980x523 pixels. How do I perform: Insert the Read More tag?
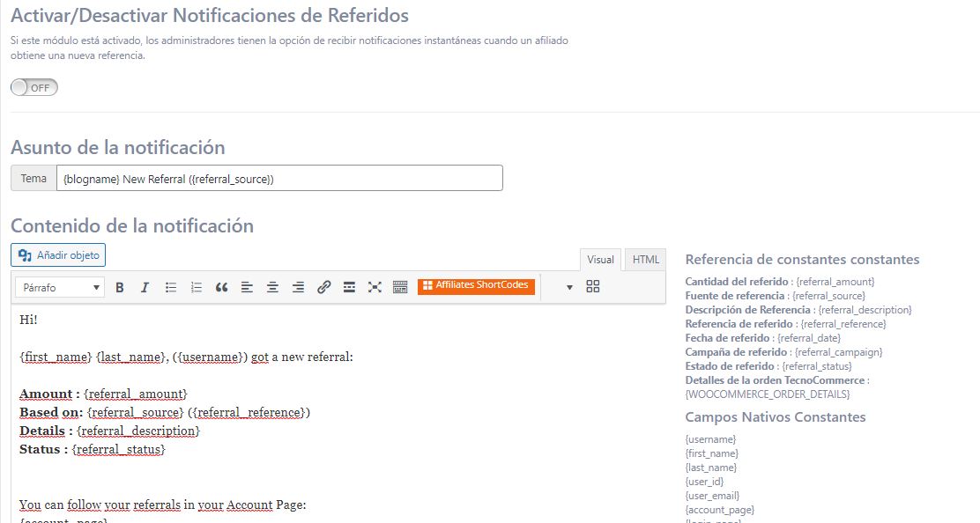point(349,287)
